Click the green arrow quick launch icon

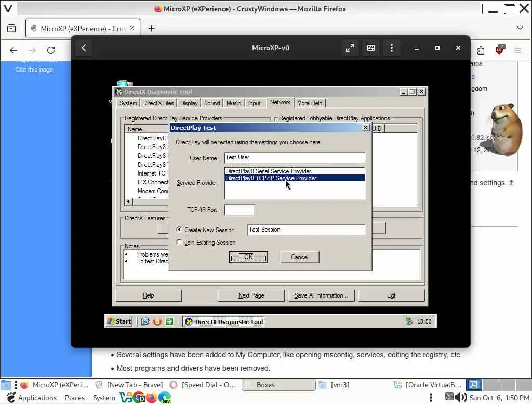(169, 321)
